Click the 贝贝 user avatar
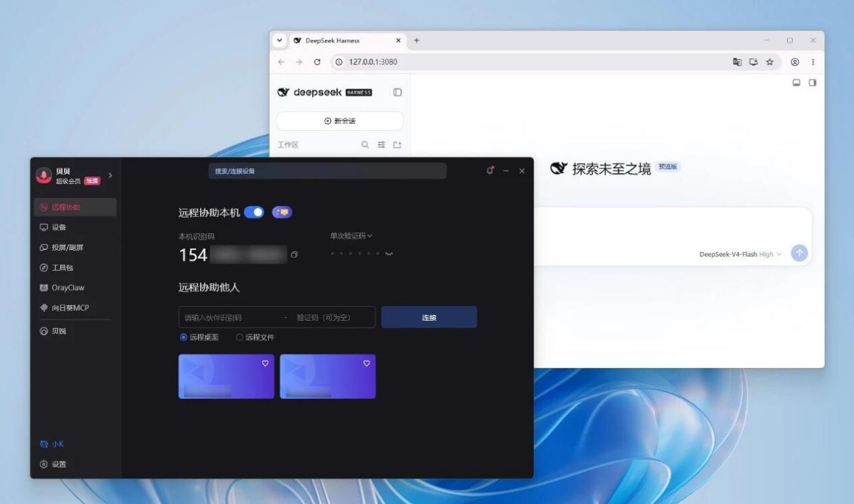The height and width of the screenshot is (504, 854). (44, 176)
